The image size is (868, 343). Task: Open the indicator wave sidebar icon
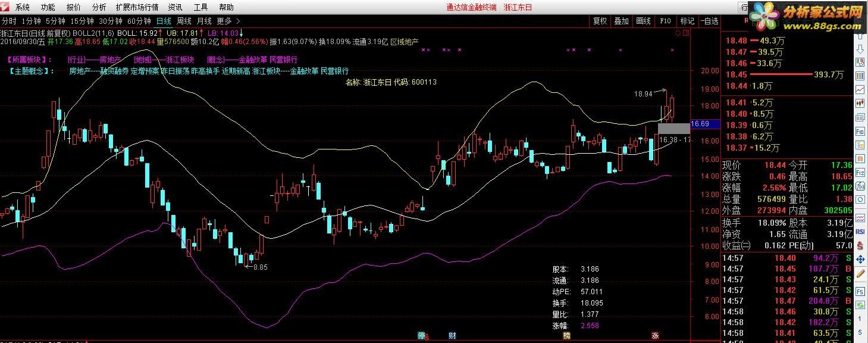point(860,219)
